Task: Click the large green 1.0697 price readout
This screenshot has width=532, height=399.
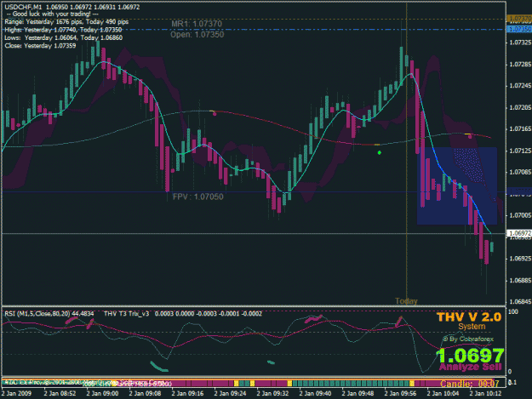Action: click(470, 356)
